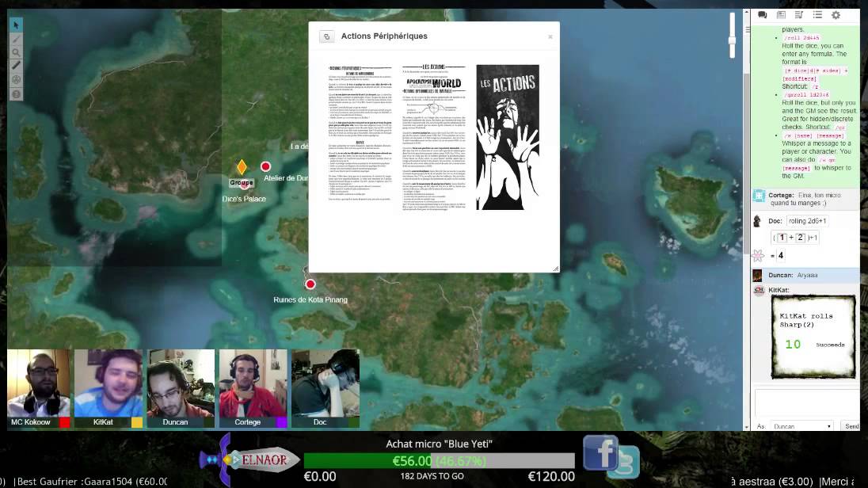The width and height of the screenshot is (868, 488).
Task: Click Duncan's 'Aïyaaa' chat message
Action: (807, 276)
